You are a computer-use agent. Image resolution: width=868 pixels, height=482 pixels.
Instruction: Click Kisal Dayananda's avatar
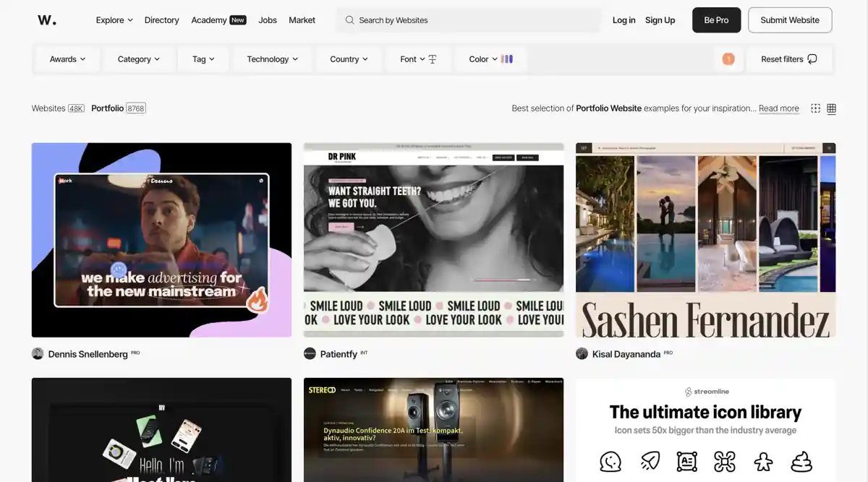tap(582, 353)
